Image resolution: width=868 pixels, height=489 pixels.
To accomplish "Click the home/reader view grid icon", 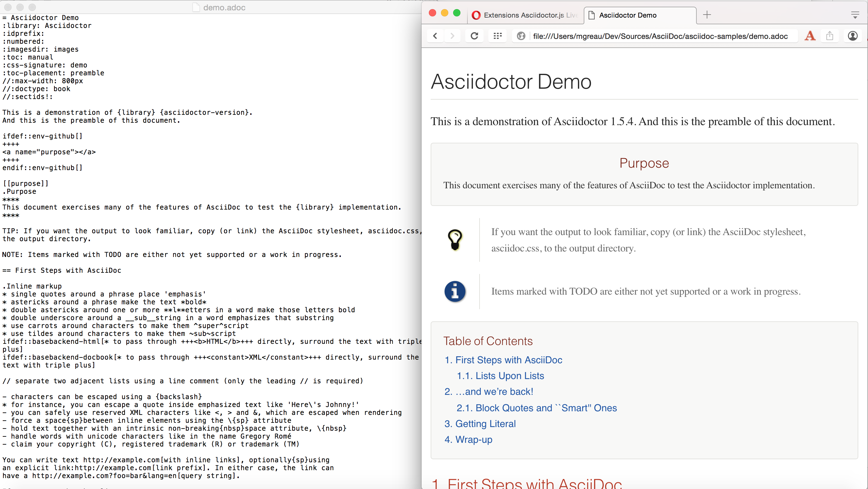I will point(497,36).
